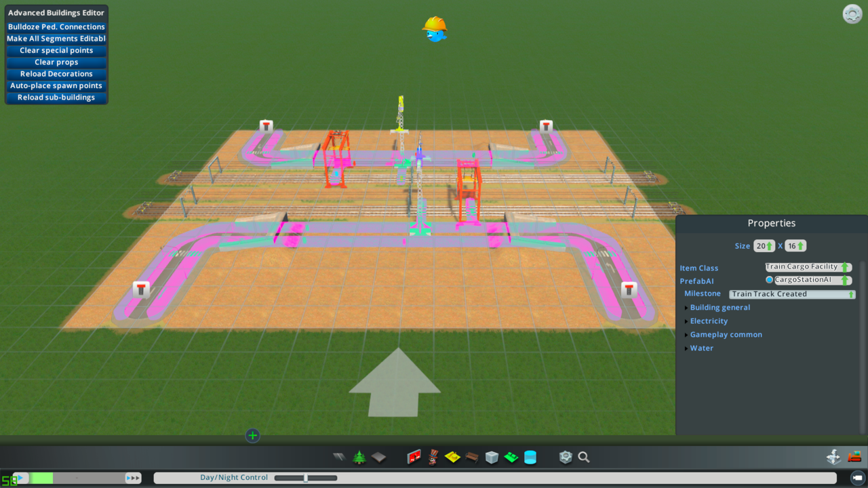Open the asset importer hexagon icon
This screenshot has height=488, width=868.
coord(566,457)
